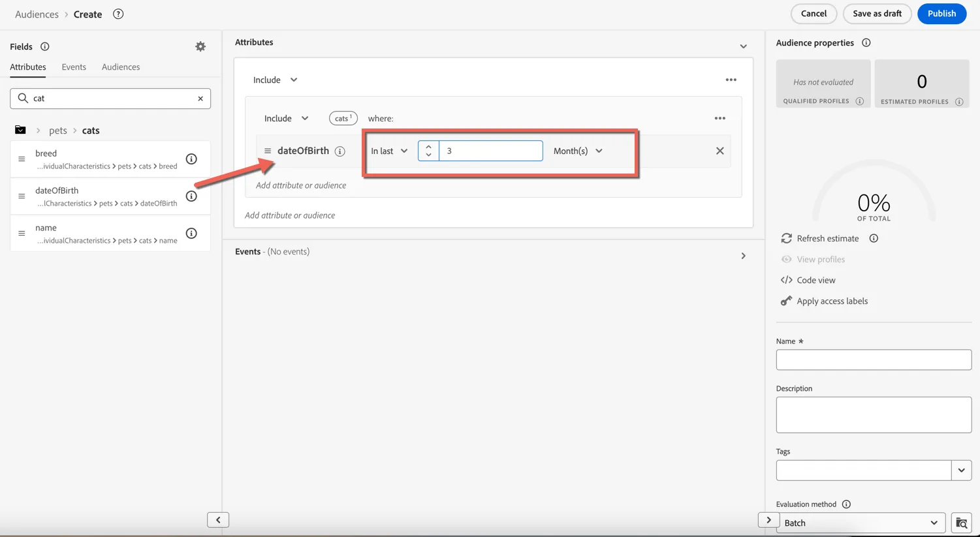Image resolution: width=980 pixels, height=537 pixels.
Task: Show info for the dateOfBirth field in list
Action: pos(191,196)
